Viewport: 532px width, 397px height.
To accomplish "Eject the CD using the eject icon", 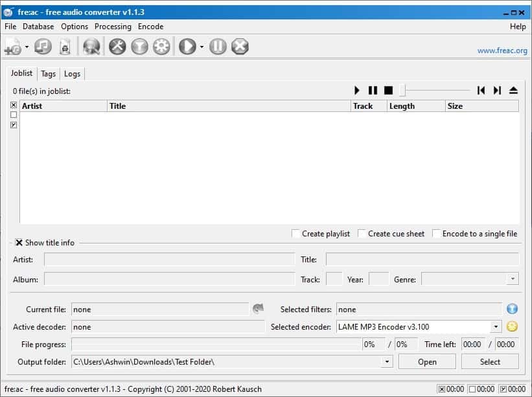I will [x=513, y=90].
